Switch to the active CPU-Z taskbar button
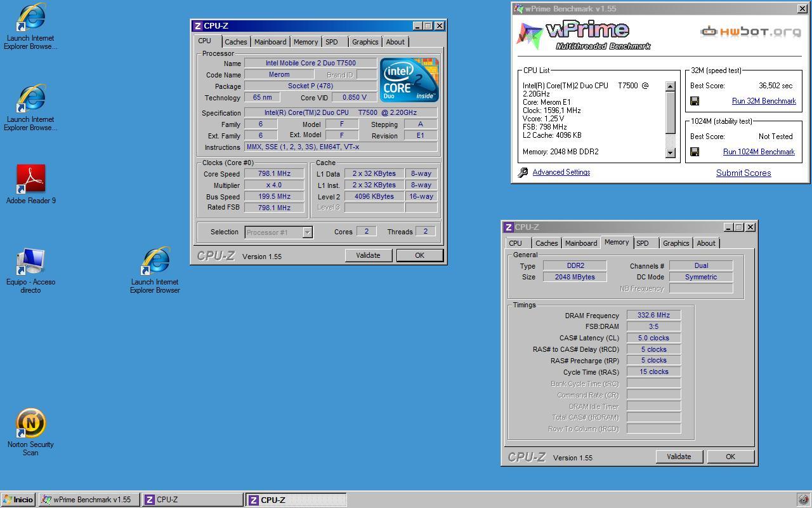 (x=296, y=500)
